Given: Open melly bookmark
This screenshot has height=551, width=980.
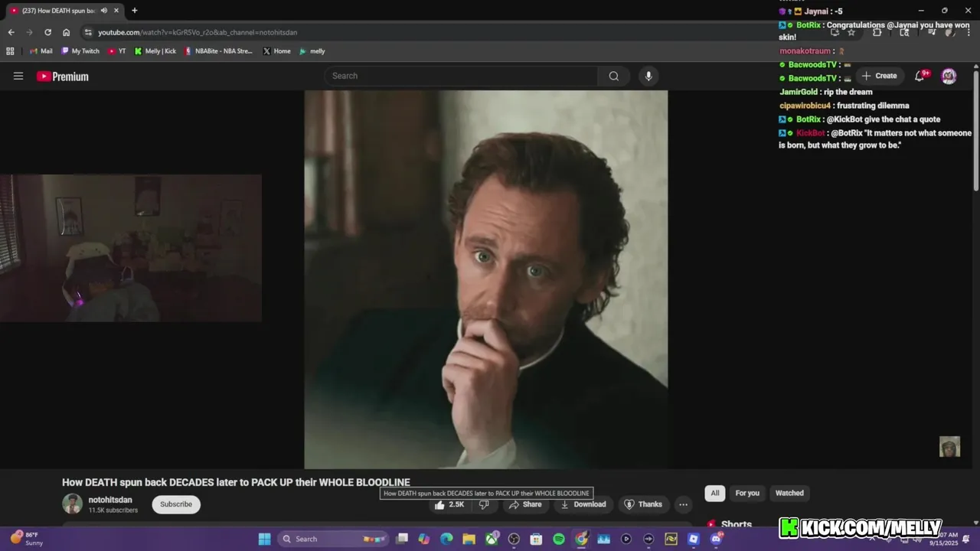Looking at the screenshot, I should pos(312,51).
